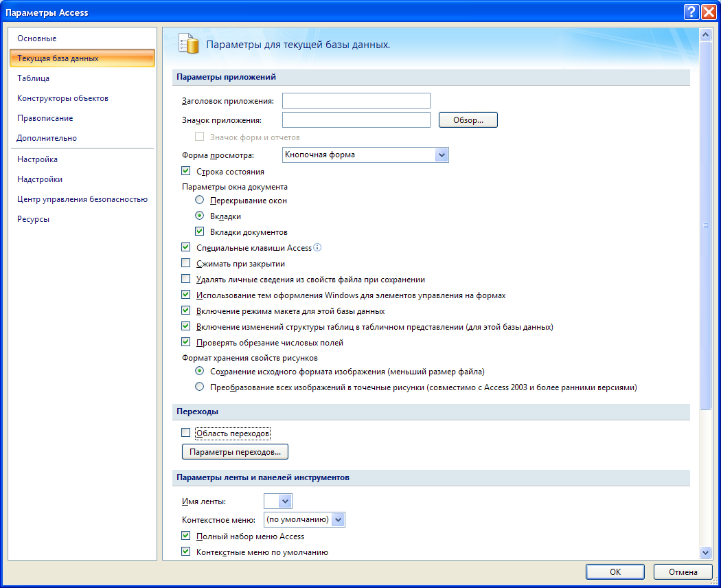721x588 pixels.
Task: Click the database options header icon
Action: coord(189,44)
